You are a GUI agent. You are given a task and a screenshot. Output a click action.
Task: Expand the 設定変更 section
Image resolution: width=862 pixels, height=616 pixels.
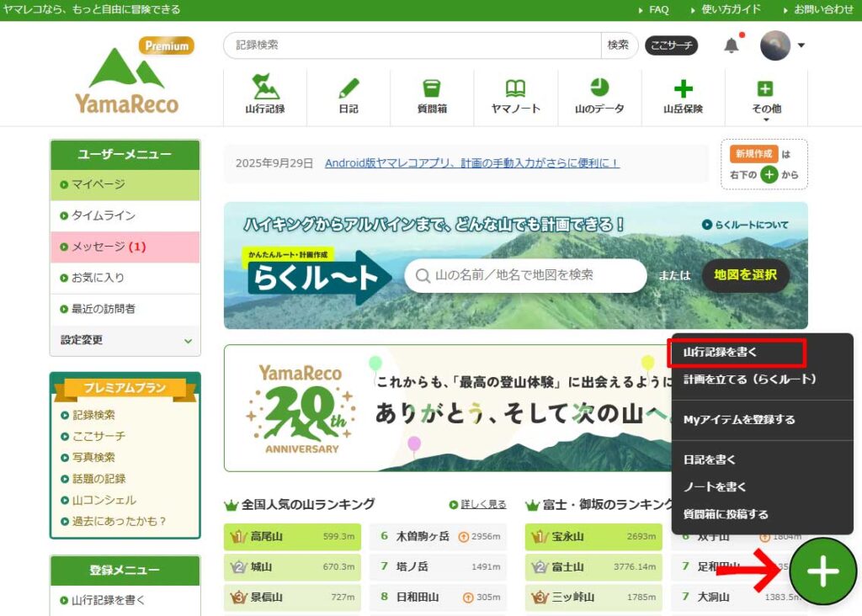click(125, 340)
